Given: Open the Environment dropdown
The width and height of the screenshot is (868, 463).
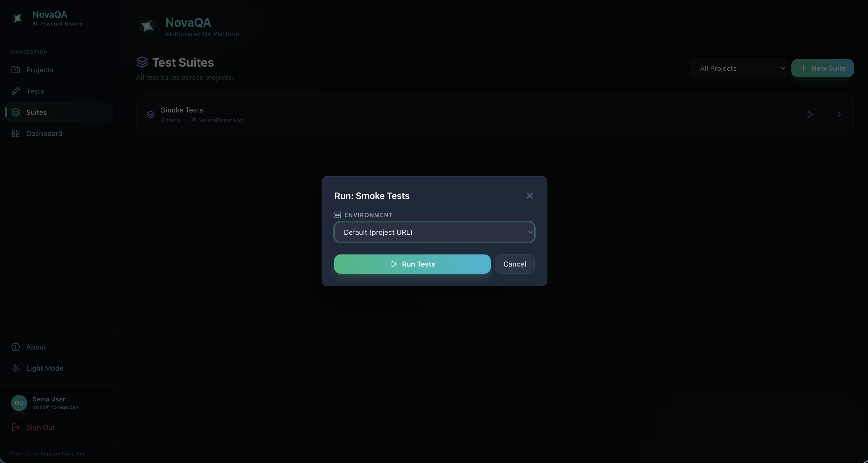Looking at the screenshot, I should tap(434, 232).
